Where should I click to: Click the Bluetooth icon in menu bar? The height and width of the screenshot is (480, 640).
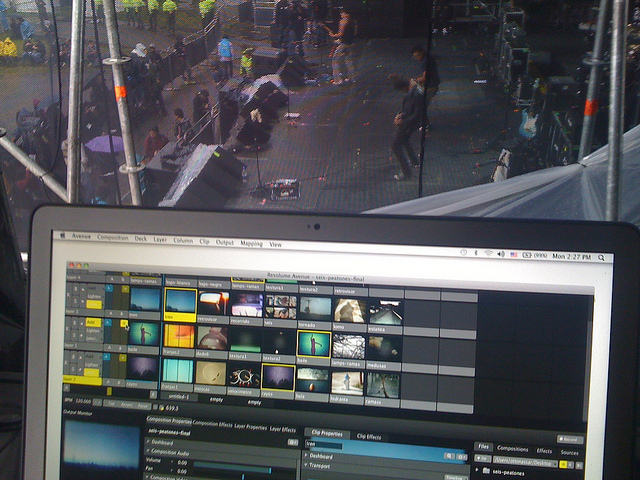point(474,252)
